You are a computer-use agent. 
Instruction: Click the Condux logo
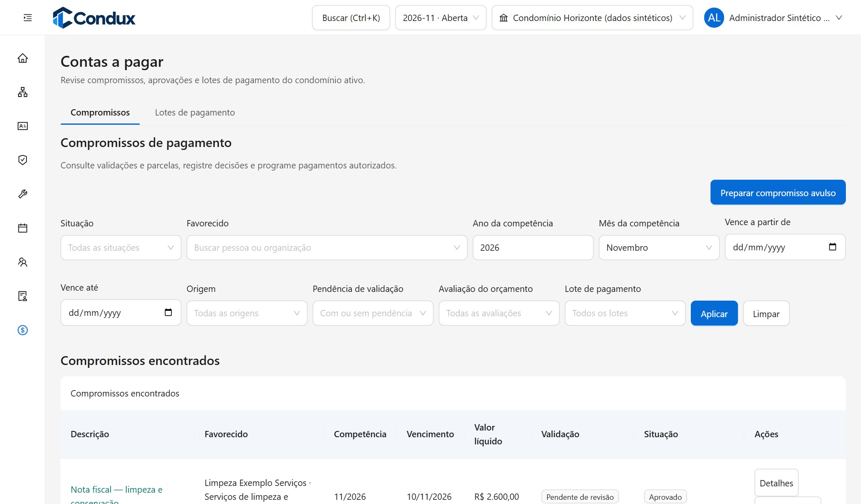pos(94,18)
